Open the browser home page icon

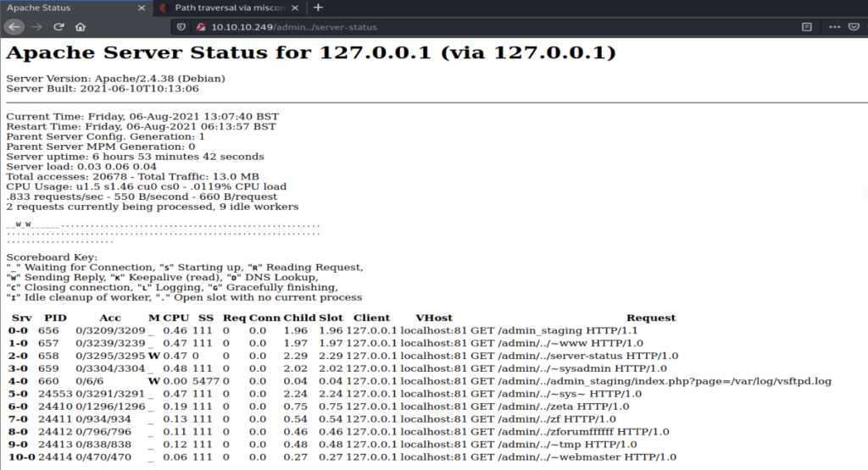81,26
